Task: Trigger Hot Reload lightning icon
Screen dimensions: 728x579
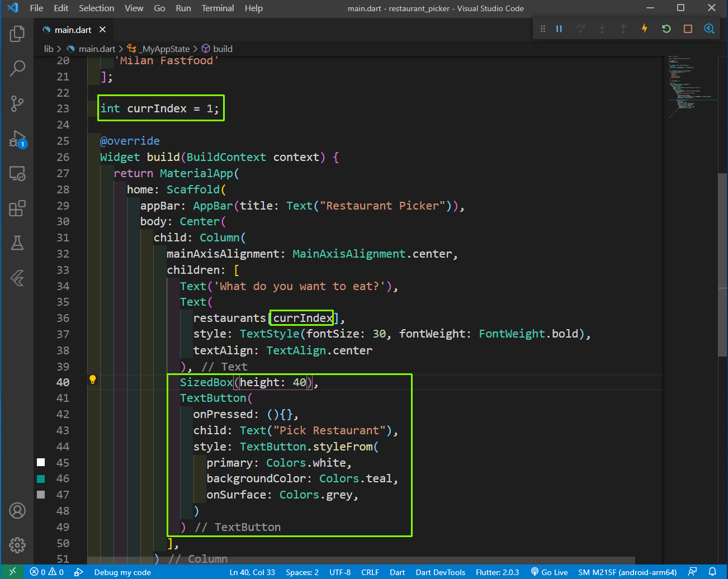Action: (x=645, y=29)
